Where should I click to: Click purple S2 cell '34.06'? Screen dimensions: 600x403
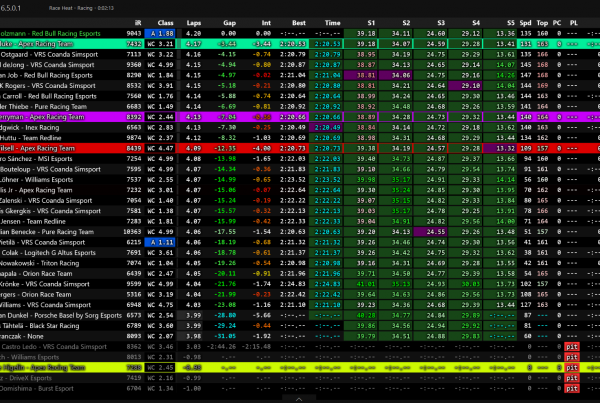[x=396, y=75]
